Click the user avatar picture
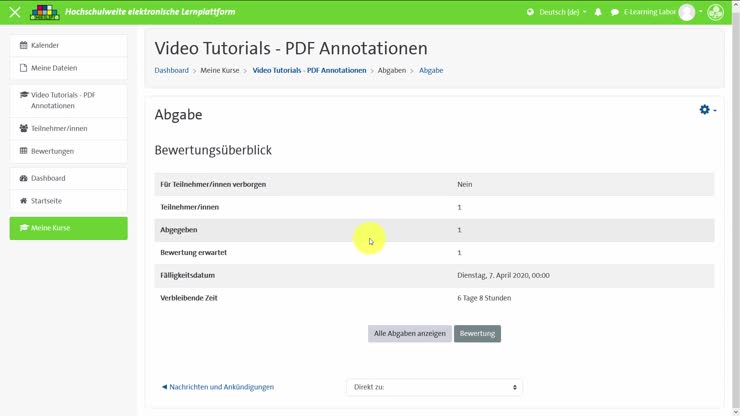The image size is (740, 416). click(x=687, y=12)
